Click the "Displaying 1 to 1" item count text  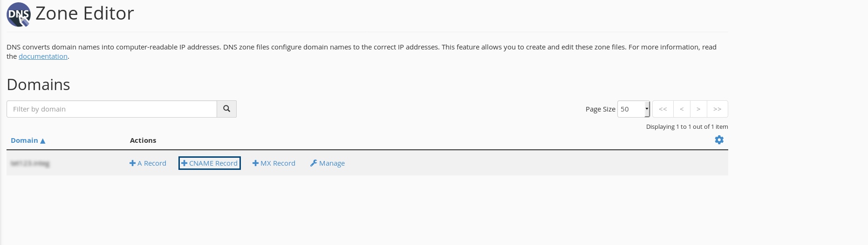[686, 127]
